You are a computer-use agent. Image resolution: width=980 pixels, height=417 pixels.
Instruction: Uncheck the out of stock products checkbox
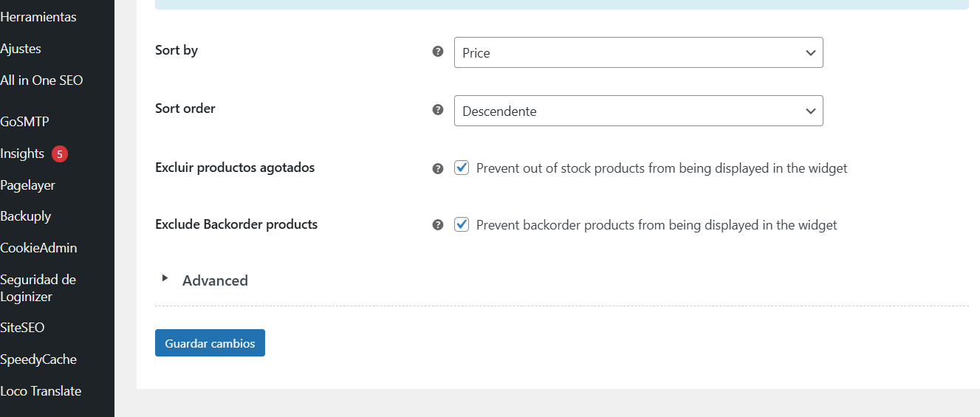tap(462, 168)
